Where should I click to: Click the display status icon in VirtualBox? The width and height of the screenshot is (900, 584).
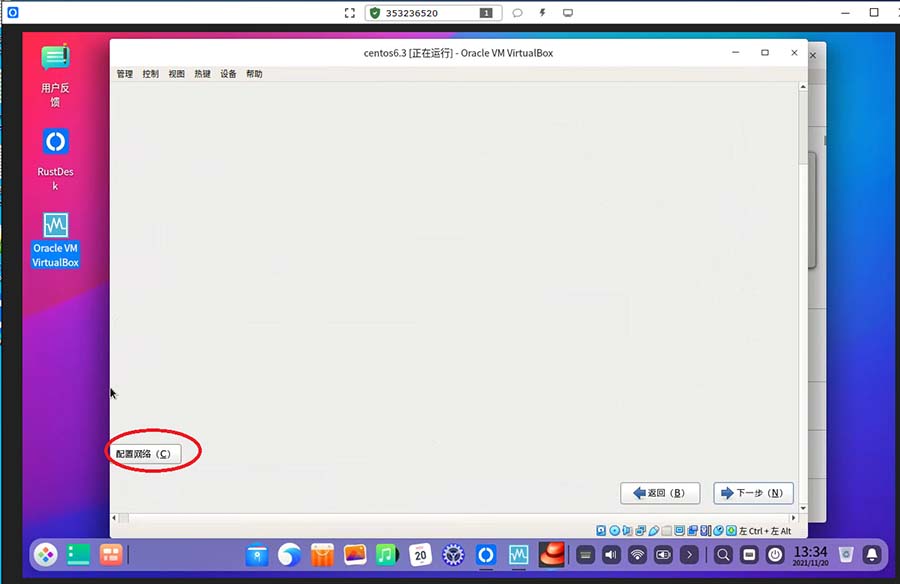pos(680,531)
